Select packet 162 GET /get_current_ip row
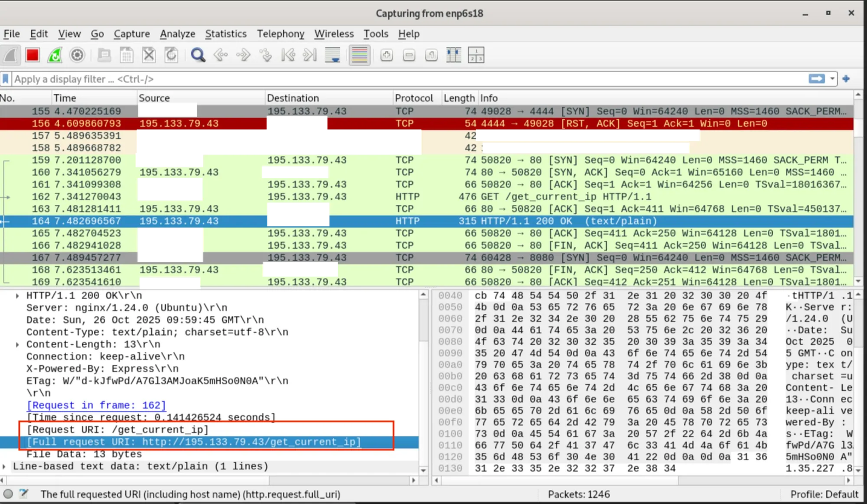The image size is (867, 504). [x=426, y=197]
